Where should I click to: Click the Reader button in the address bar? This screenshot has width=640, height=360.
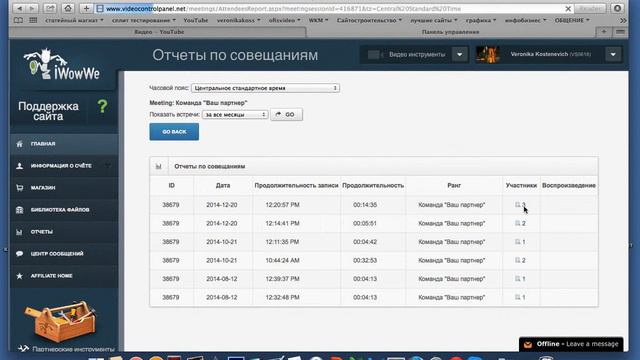pos(590,9)
